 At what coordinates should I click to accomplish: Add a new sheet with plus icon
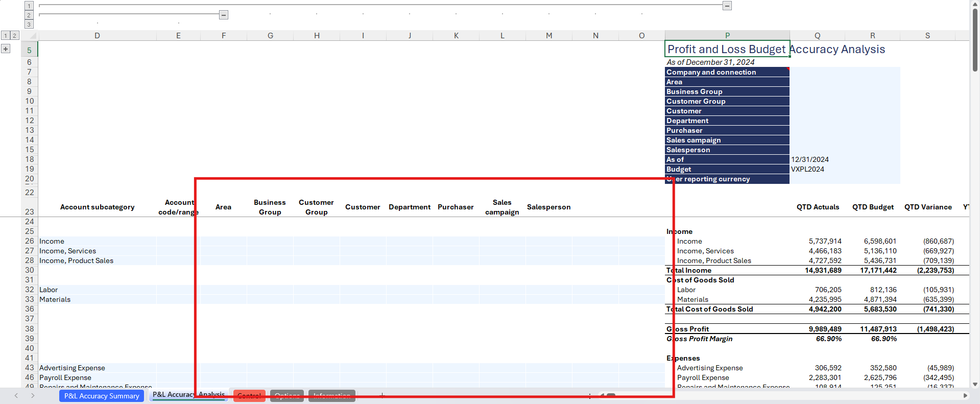[382, 395]
